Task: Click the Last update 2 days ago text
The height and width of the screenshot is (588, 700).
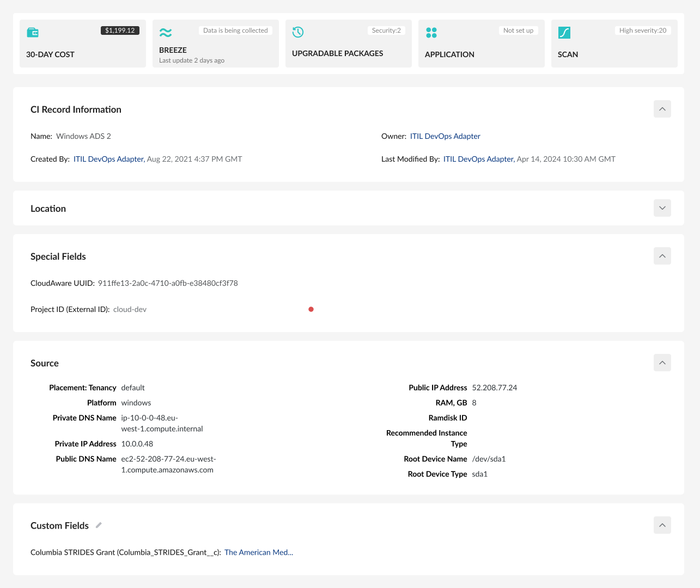Action: (192, 60)
